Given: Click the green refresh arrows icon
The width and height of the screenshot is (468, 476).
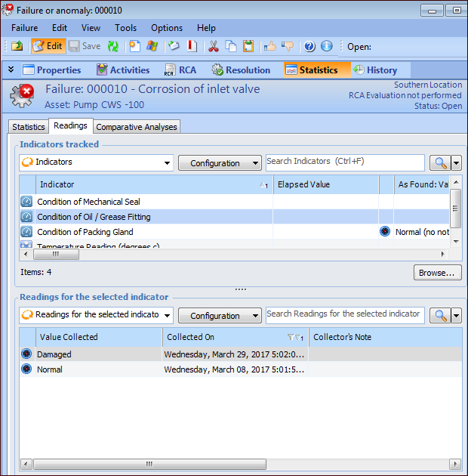Looking at the screenshot, I should pos(113,46).
